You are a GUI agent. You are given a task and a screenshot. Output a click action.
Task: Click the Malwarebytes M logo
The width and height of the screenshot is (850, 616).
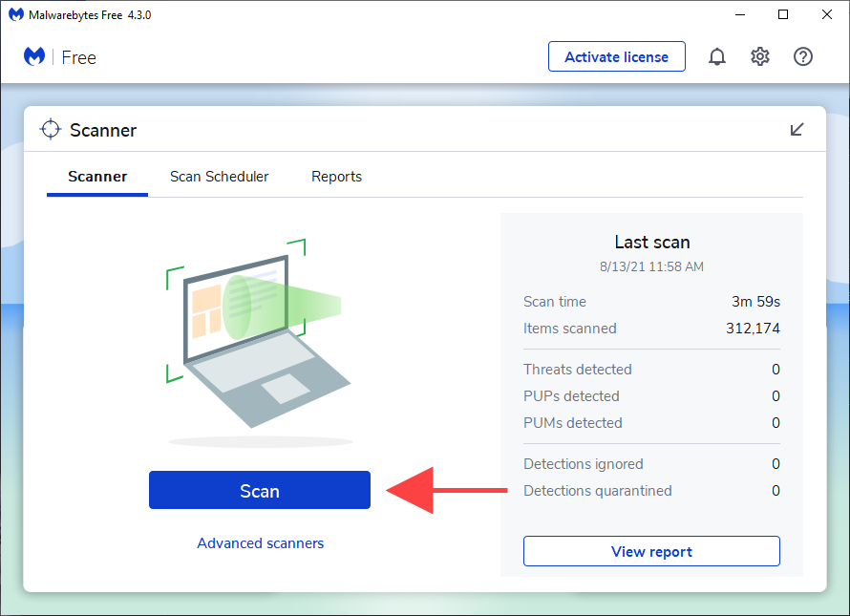pos(34,56)
